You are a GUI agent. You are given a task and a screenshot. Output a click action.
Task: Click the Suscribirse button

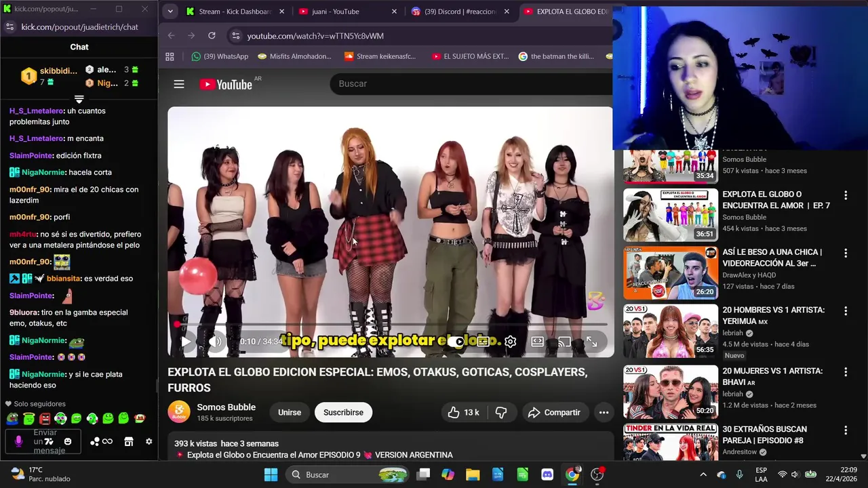click(x=343, y=412)
